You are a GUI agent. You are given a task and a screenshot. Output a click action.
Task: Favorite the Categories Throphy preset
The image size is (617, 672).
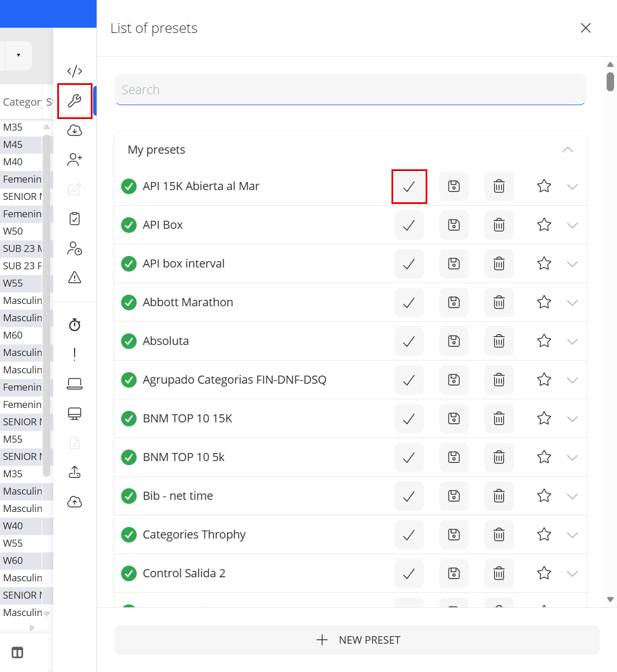[544, 534]
